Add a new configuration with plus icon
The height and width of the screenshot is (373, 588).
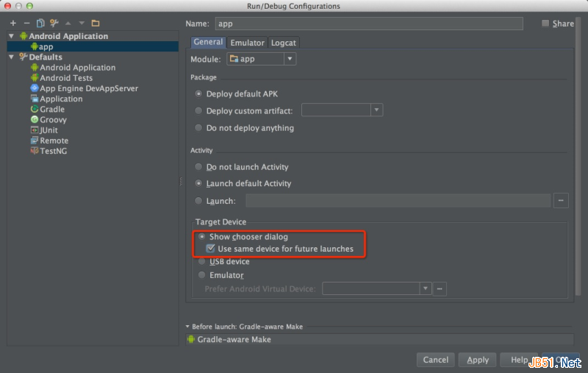[x=13, y=24]
